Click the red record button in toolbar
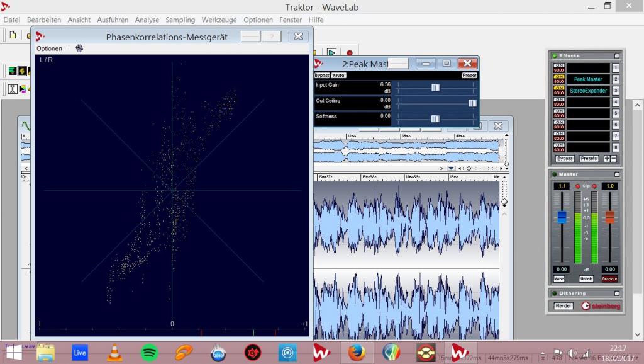The width and height of the screenshot is (644, 364). point(350,53)
